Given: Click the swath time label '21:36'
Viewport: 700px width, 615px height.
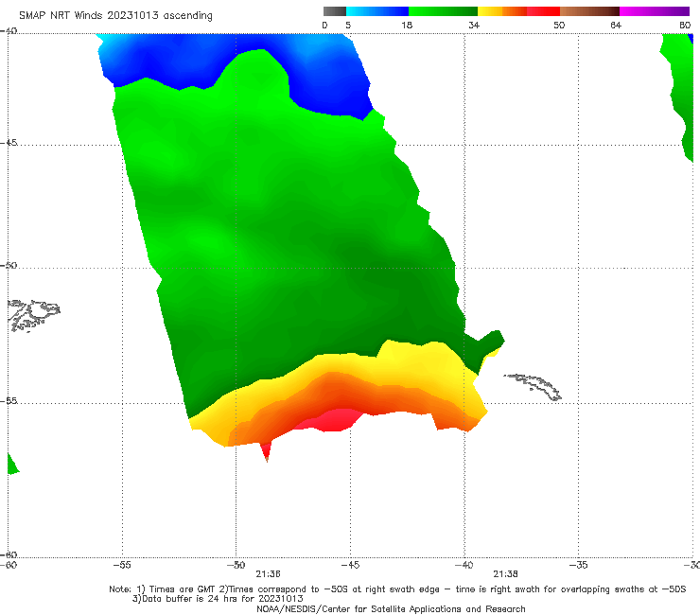Looking at the screenshot, I should tap(268, 574).
